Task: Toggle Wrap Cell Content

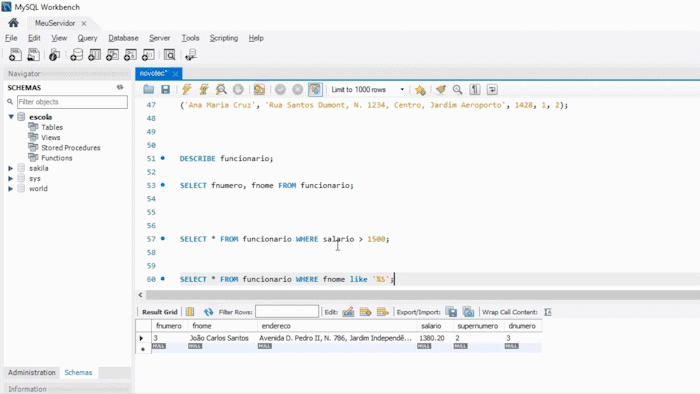Action: pyautogui.click(x=548, y=312)
